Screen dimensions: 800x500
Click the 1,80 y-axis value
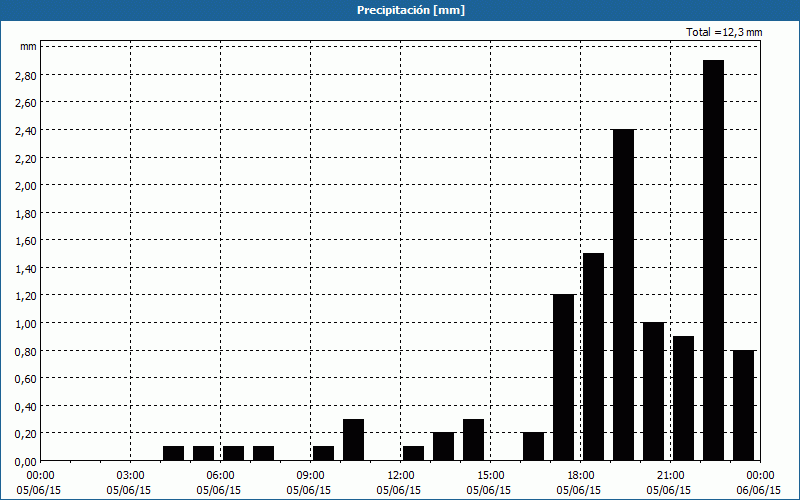(26, 213)
